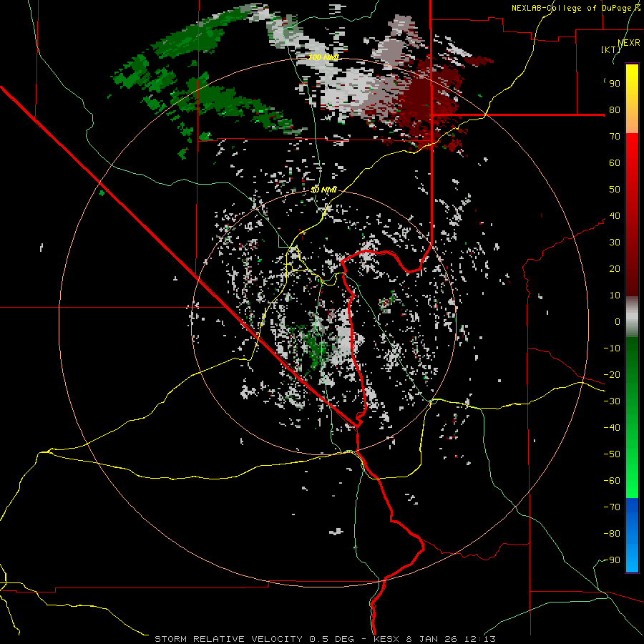Viewport: 644px width, 644px height.
Task: Click the 40 value on the velocity scale
Action: click(x=615, y=216)
